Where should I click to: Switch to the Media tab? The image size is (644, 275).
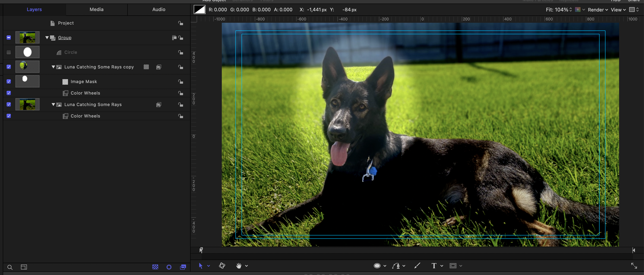[96, 9]
